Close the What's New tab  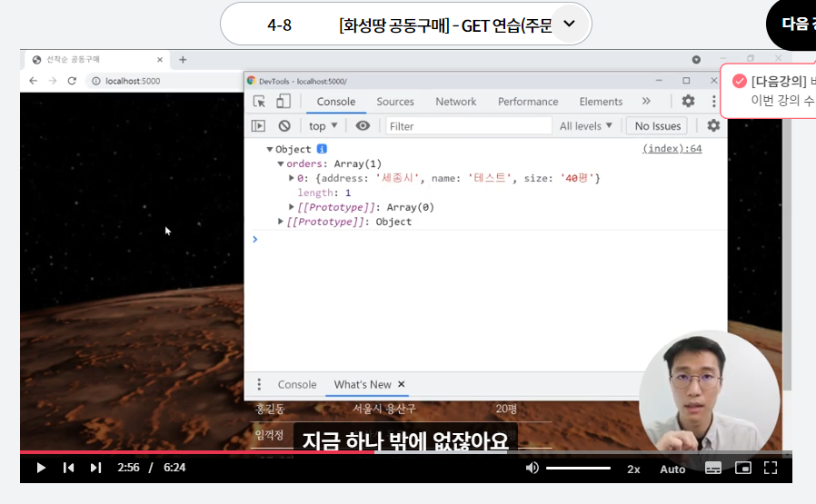(x=402, y=384)
